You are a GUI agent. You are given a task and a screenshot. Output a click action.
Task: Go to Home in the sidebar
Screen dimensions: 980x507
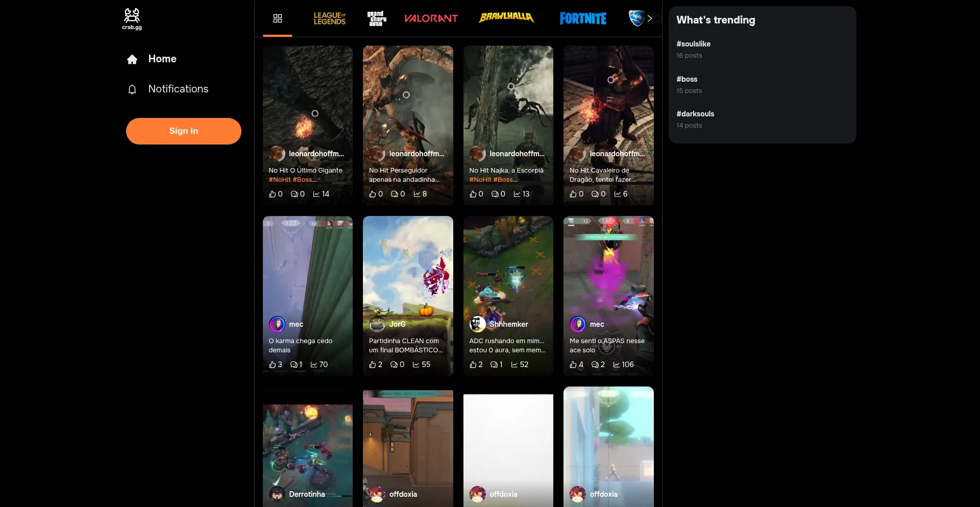[x=162, y=59]
